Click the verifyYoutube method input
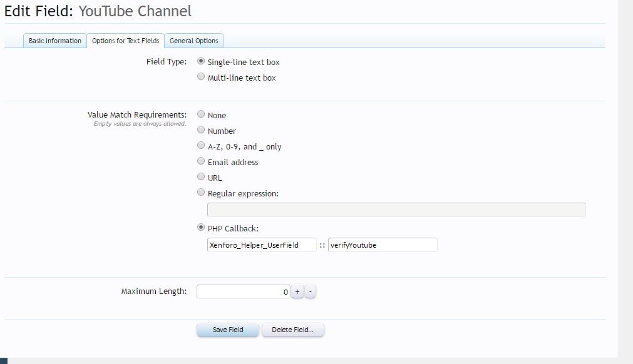The height and width of the screenshot is (364, 633). click(x=382, y=245)
